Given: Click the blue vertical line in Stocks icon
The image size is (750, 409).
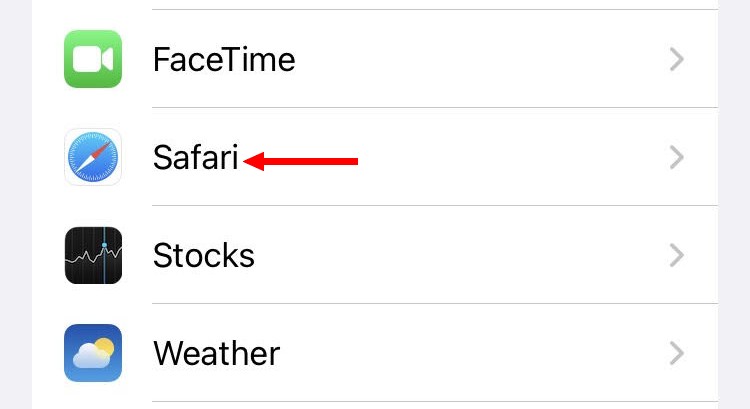Looking at the screenshot, I should point(104,255).
